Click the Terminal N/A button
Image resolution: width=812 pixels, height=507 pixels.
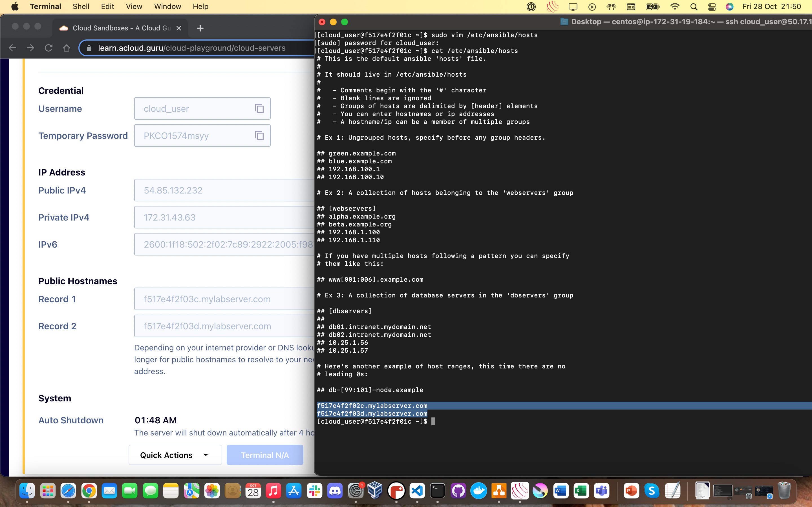265,455
